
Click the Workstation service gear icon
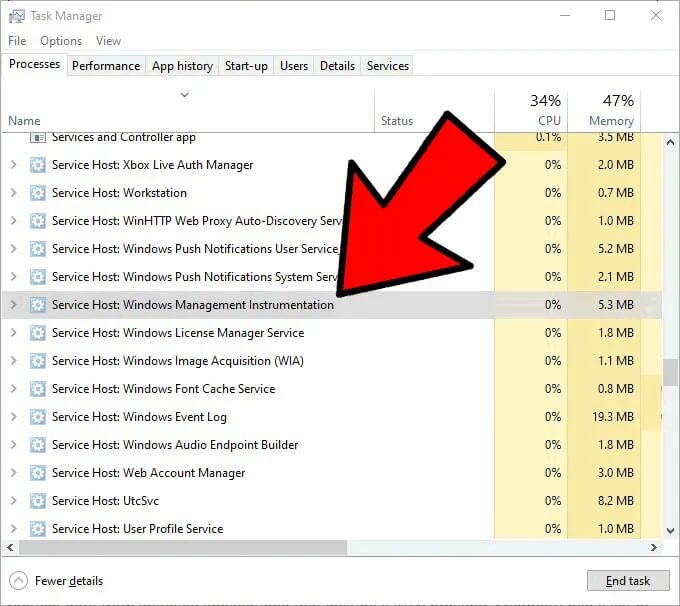(38, 193)
